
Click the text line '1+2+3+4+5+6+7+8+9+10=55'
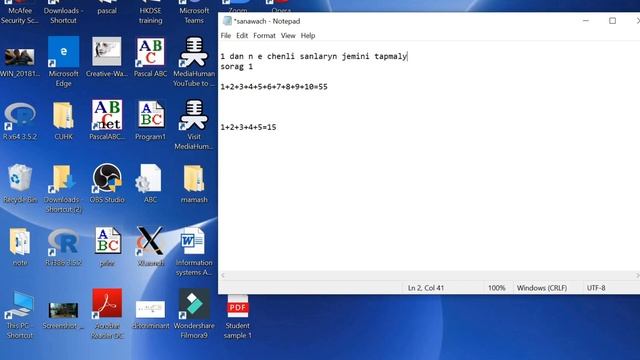click(274, 87)
